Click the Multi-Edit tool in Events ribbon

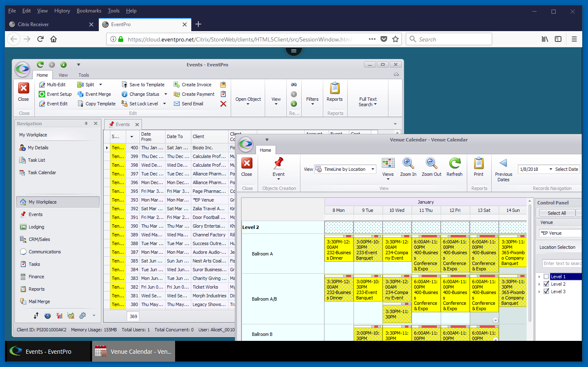point(52,85)
